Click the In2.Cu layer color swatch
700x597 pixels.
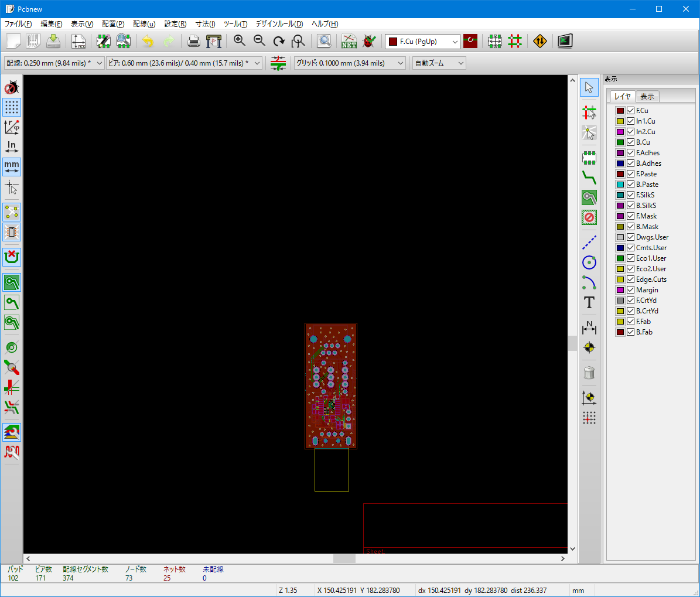(620, 132)
